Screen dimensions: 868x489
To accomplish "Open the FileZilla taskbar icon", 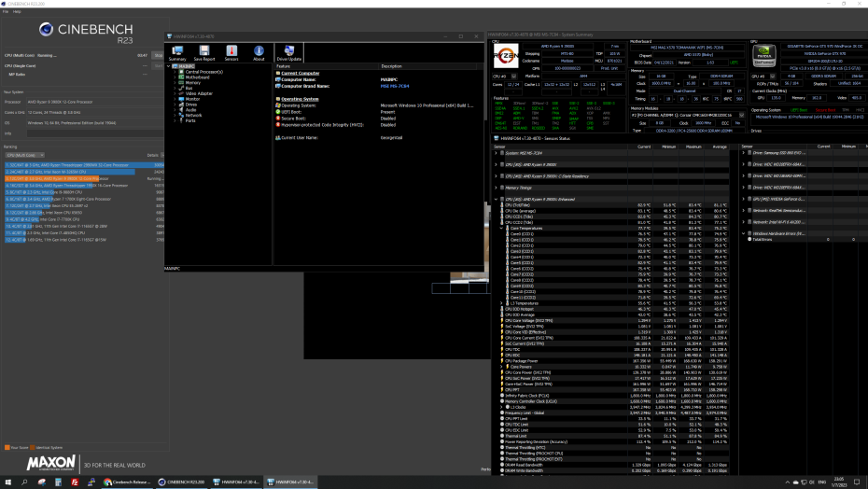I will click(x=75, y=482).
